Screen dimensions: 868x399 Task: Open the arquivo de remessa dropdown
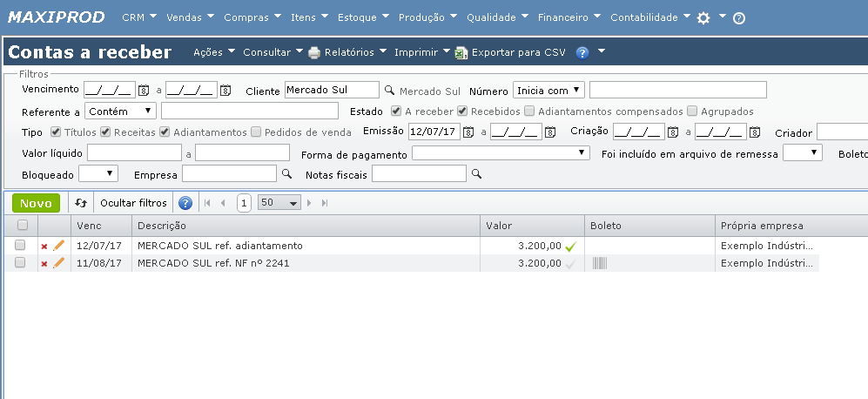(802, 153)
